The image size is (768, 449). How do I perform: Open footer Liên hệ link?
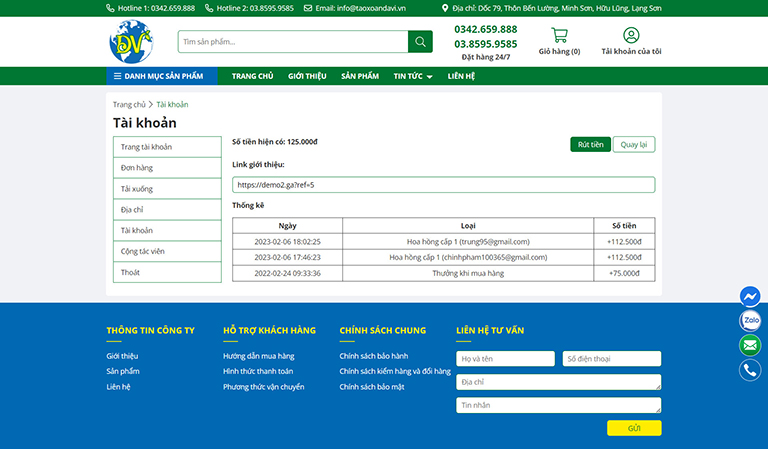pyautogui.click(x=119, y=387)
